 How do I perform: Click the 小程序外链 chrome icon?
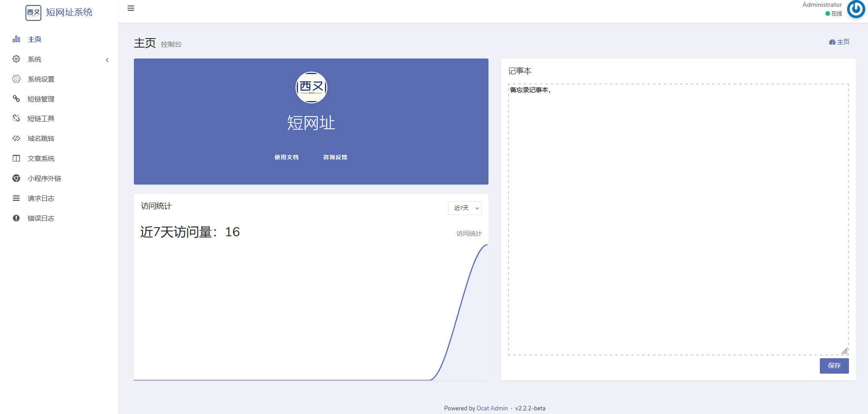click(x=16, y=178)
